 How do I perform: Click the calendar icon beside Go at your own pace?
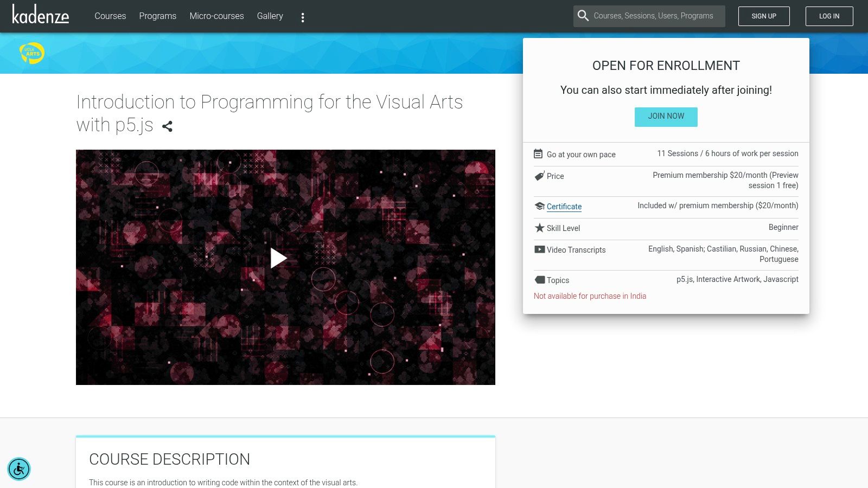coord(538,154)
